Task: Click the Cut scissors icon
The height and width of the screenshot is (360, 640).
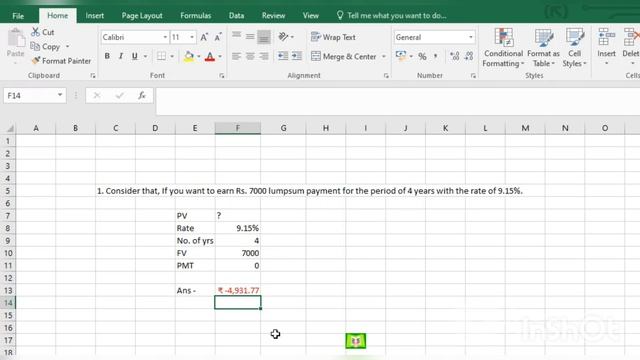Action: (36, 32)
